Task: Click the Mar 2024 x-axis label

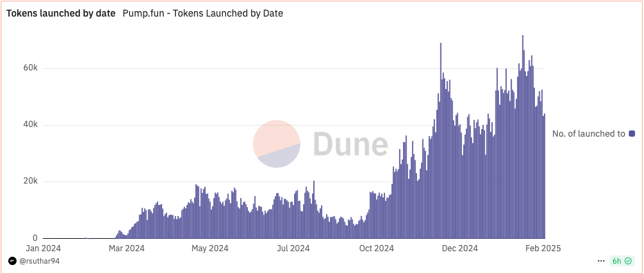Action: tap(126, 248)
